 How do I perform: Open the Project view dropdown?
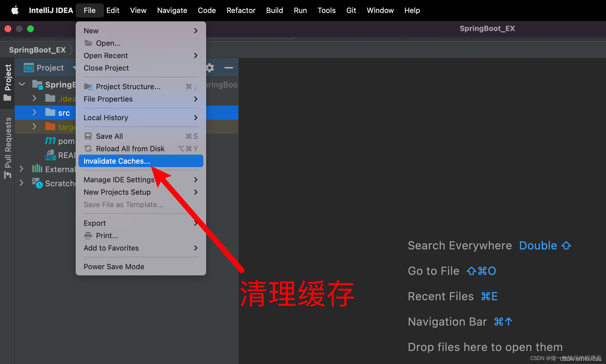pyautogui.click(x=74, y=68)
